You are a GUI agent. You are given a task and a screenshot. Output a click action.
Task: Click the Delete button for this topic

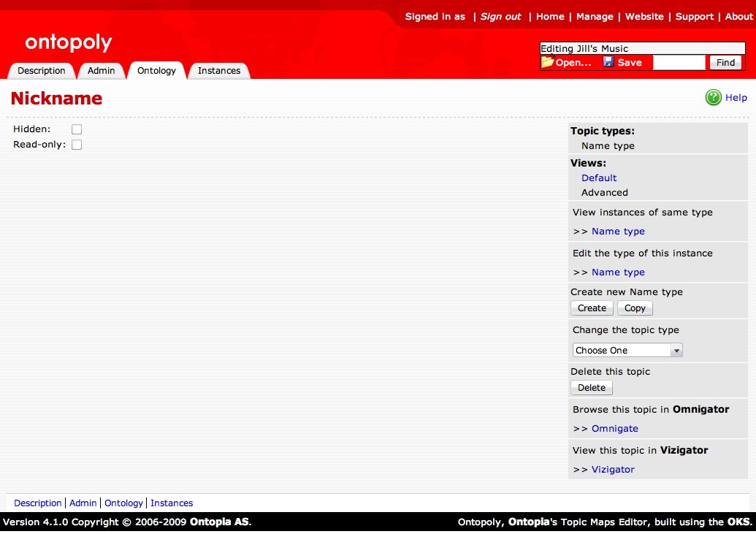592,388
